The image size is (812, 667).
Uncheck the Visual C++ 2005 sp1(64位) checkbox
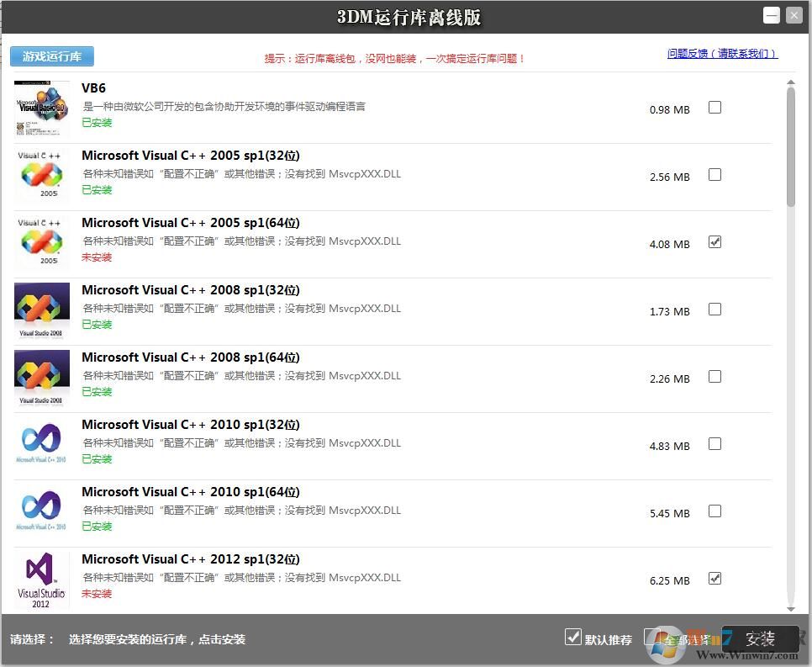click(x=714, y=241)
